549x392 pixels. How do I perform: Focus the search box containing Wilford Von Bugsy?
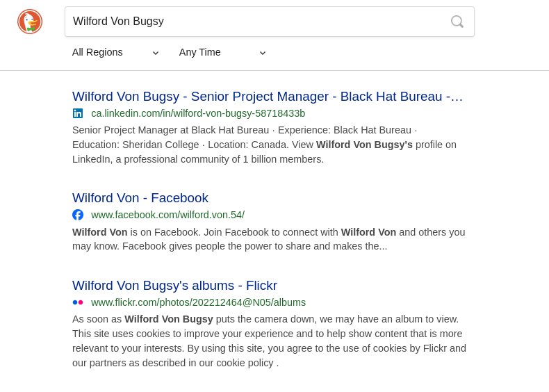[257, 22]
